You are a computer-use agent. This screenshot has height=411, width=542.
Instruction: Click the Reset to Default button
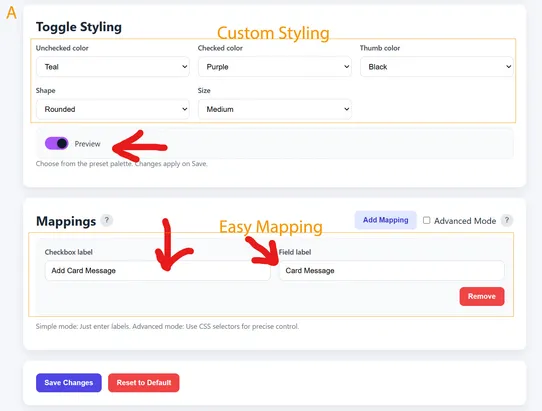(144, 383)
